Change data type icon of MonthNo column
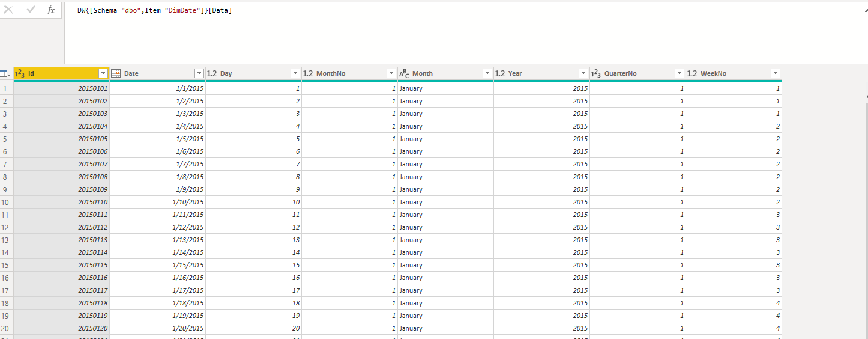The image size is (868, 339). tap(308, 73)
